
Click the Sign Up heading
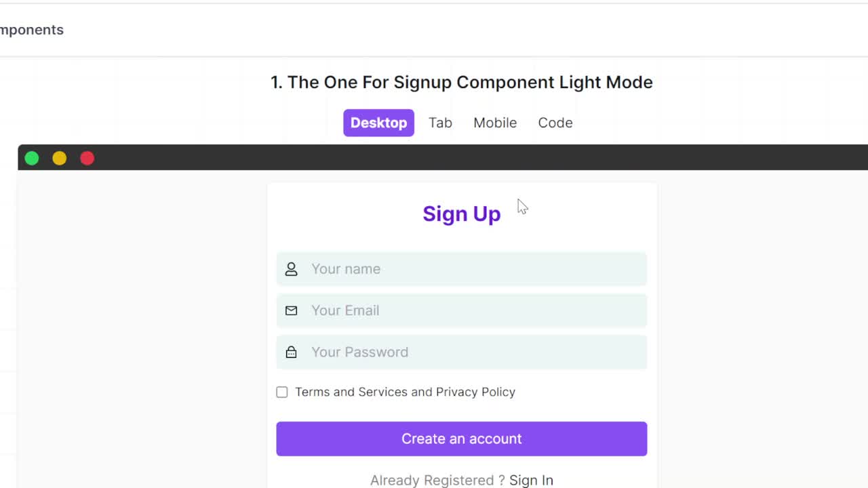coord(462,213)
